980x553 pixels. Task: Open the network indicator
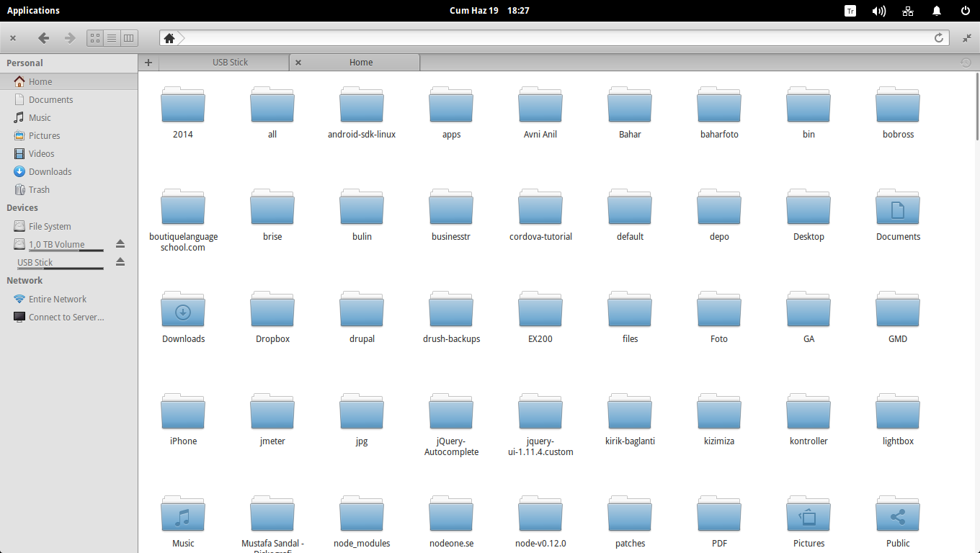(x=908, y=10)
